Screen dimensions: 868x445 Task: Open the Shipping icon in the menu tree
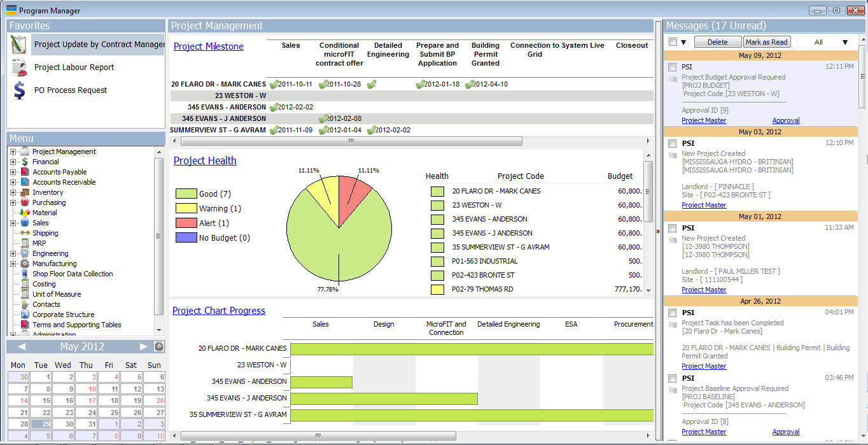click(24, 233)
